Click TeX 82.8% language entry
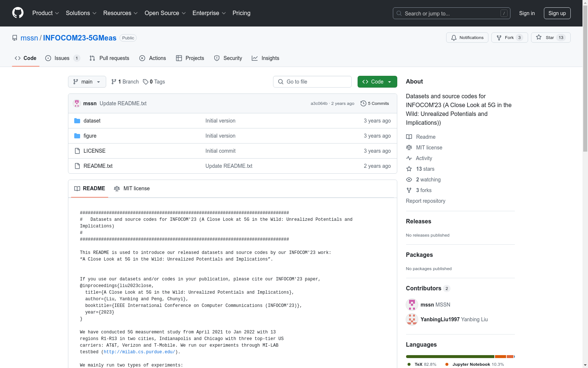The height and width of the screenshot is (368, 588). click(422, 364)
